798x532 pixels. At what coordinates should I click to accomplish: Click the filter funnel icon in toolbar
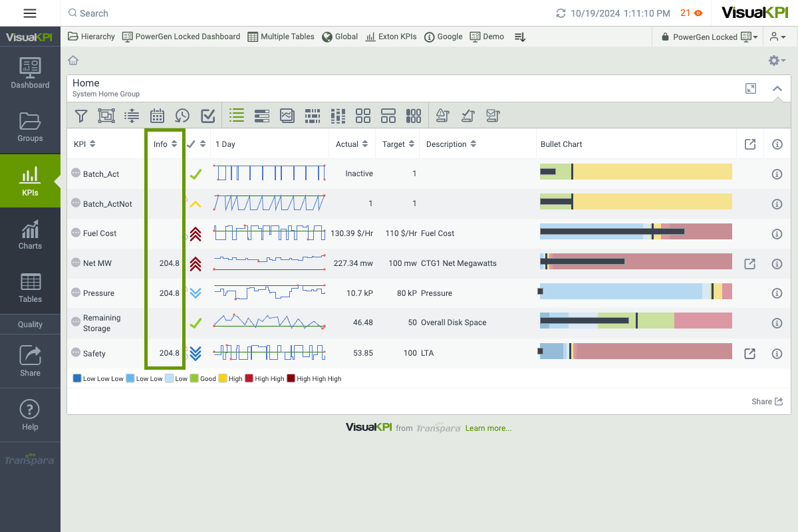point(81,116)
